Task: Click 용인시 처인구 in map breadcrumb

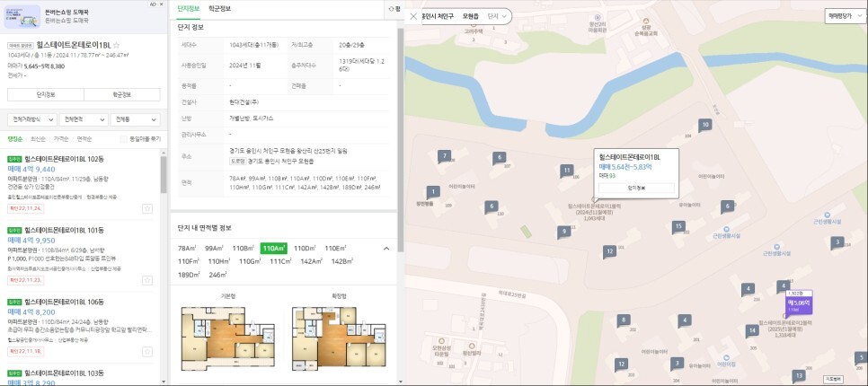Action: tap(438, 16)
